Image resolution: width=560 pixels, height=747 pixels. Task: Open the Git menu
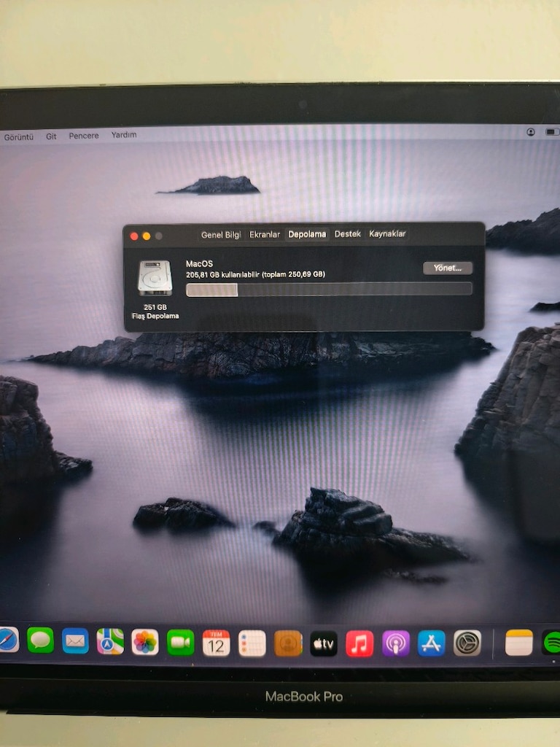pos(51,136)
